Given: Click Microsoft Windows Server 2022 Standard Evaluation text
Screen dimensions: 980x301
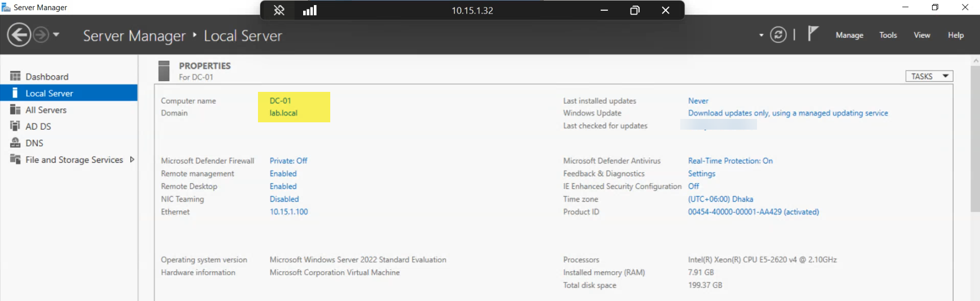Looking at the screenshot, I should (x=358, y=260).
